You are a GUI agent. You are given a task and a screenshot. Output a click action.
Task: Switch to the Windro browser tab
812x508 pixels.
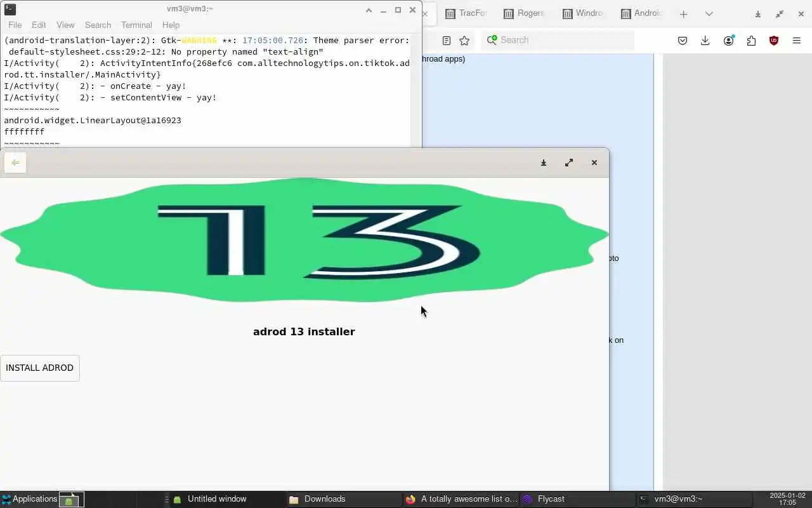click(582, 13)
